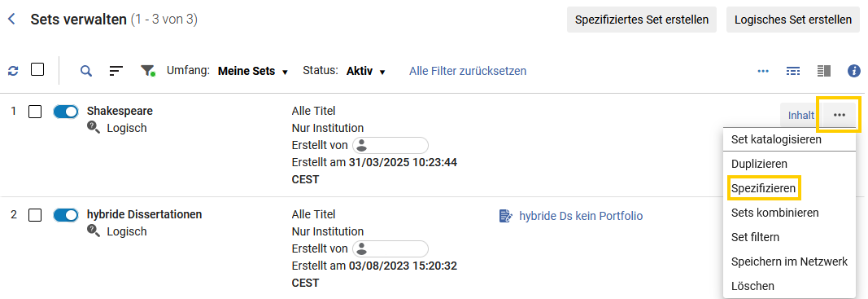This screenshot has height=299, width=868.
Task: Expand the Umfang Meine Sets dropdown
Action: tap(253, 71)
